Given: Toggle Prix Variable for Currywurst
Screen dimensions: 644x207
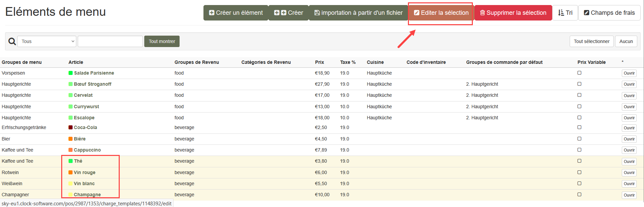Looking at the screenshot, I should click(579, 106).
